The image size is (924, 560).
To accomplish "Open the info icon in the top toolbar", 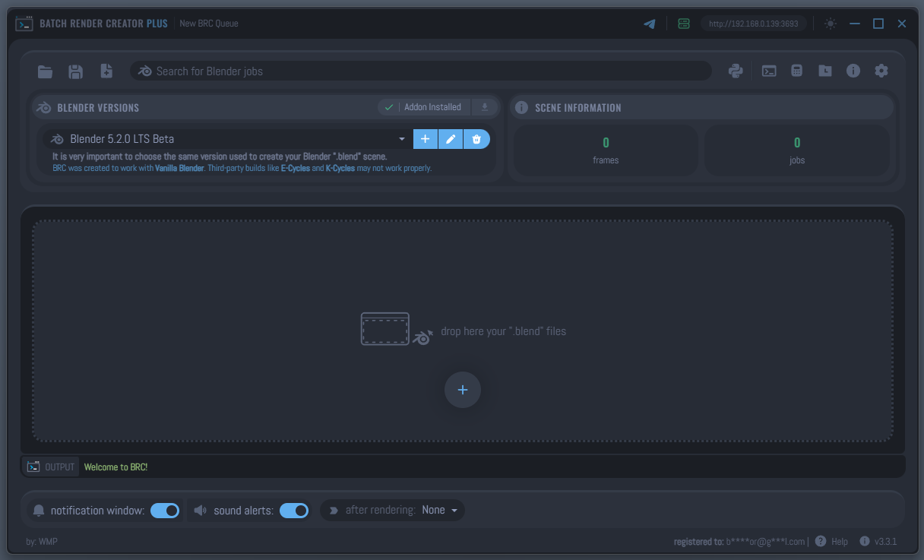I will pyautogui.click(x=853, y=71).
